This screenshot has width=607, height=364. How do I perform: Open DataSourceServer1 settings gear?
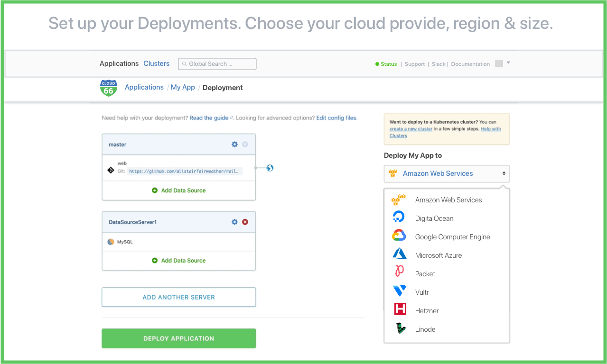point(234,221)
